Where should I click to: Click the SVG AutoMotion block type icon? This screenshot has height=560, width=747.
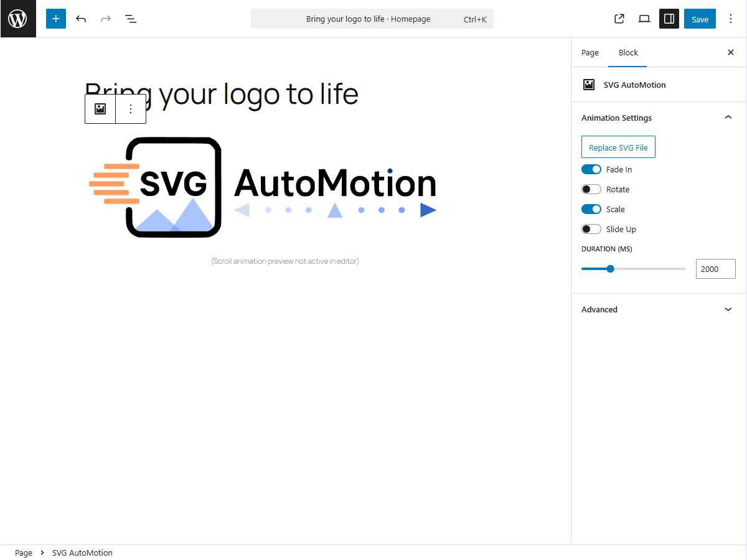tap(100, 109)
